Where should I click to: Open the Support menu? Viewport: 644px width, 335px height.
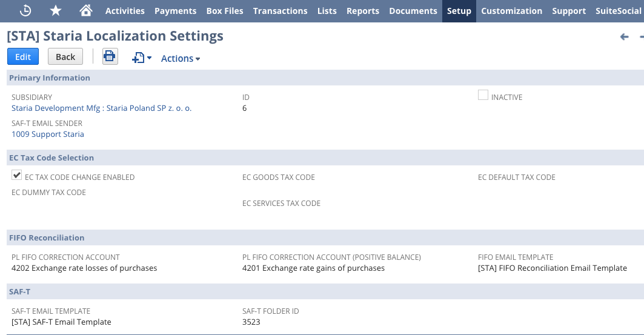(x=569, y=11)
